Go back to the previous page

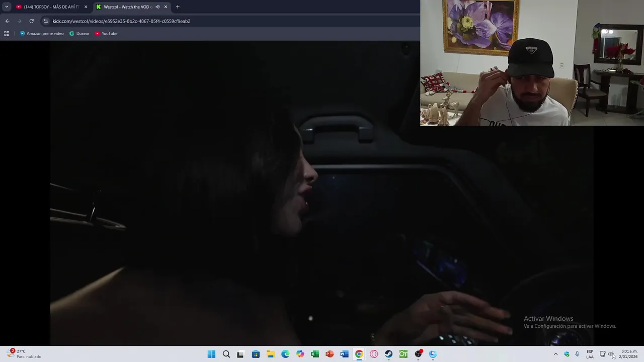7,21
